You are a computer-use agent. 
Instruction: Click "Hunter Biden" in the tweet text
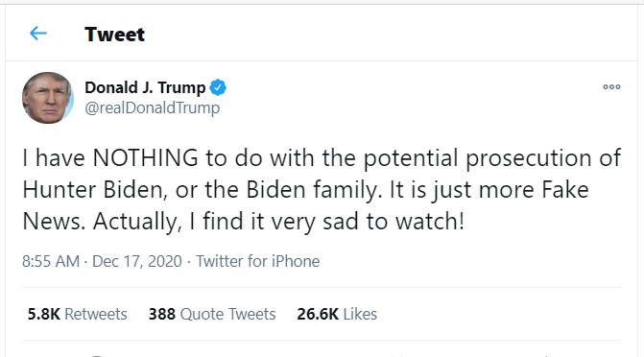pos(92,190)
